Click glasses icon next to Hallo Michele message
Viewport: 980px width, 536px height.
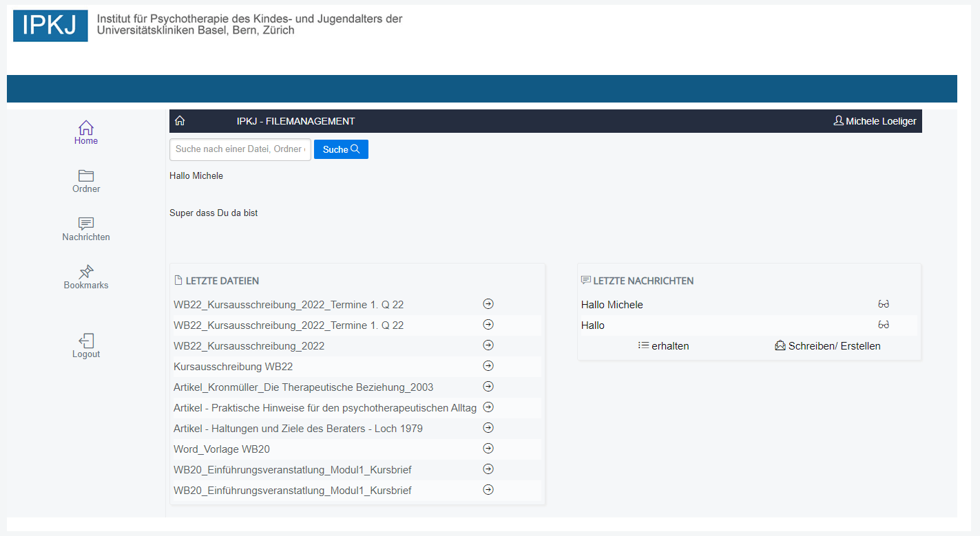tap(884, 304)
